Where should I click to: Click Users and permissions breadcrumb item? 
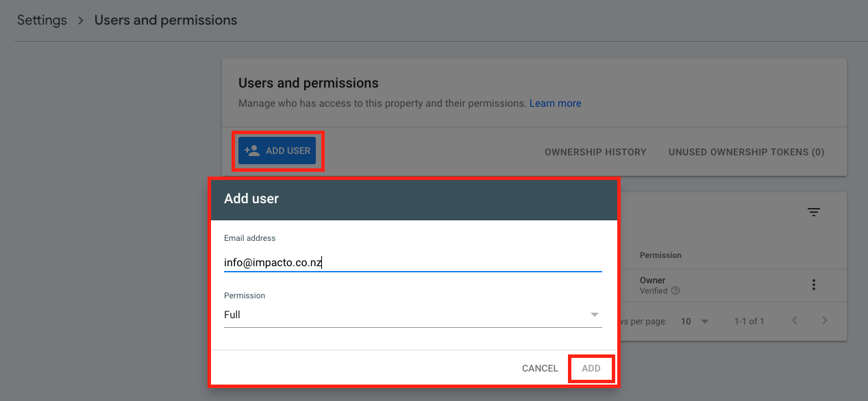[166, 21]
